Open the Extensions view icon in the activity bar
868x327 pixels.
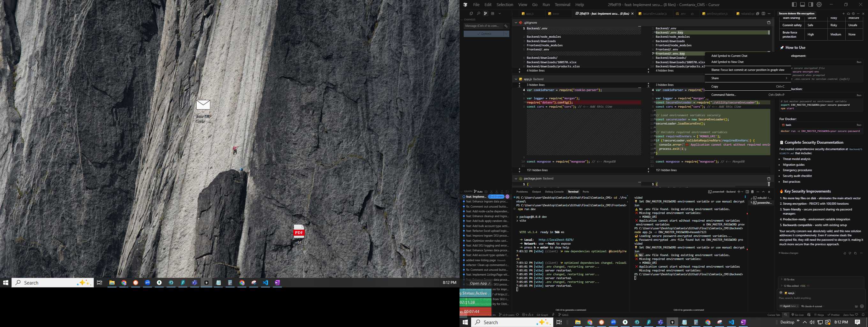[x=493, y=13]
